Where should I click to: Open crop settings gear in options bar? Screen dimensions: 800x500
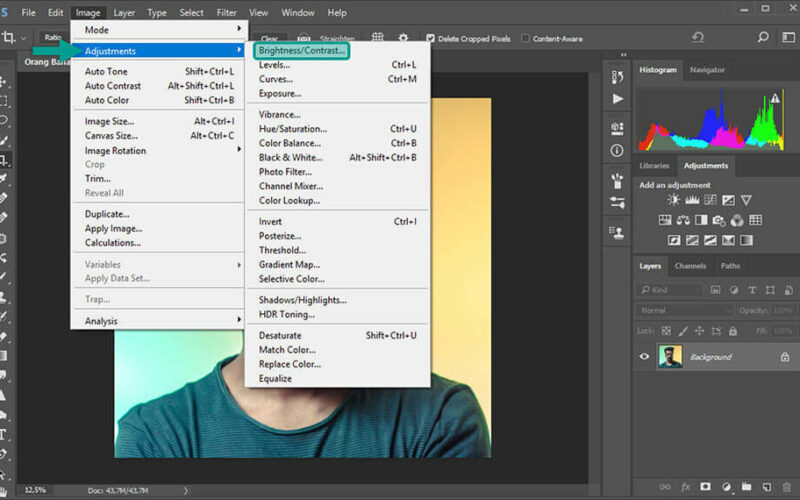[404, 38]
